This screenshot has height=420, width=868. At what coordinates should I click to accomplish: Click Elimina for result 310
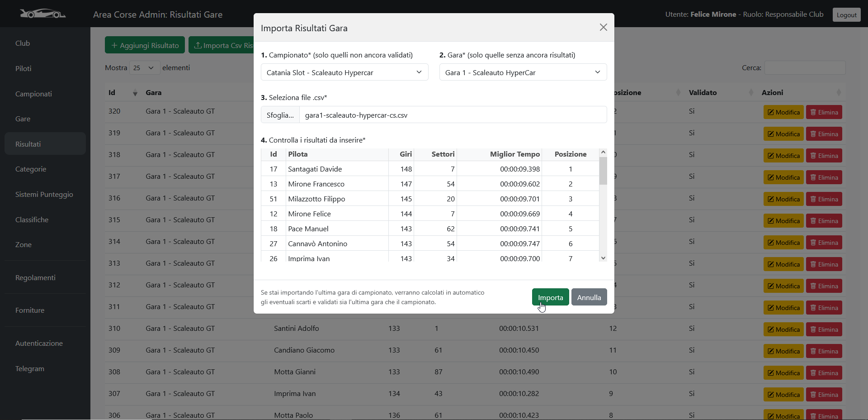click(x=824, y=329)
